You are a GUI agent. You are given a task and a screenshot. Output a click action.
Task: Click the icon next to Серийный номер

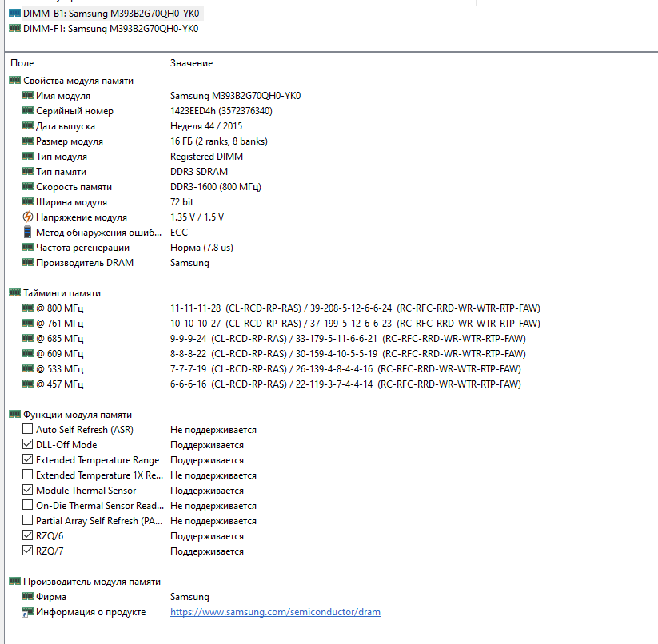pos(28,110)
